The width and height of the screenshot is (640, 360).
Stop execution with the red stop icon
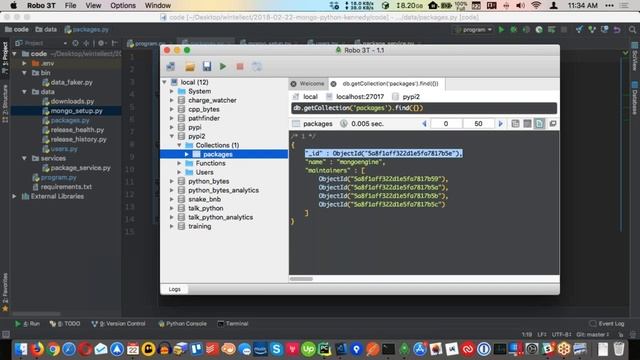click(x=240, y=67)
